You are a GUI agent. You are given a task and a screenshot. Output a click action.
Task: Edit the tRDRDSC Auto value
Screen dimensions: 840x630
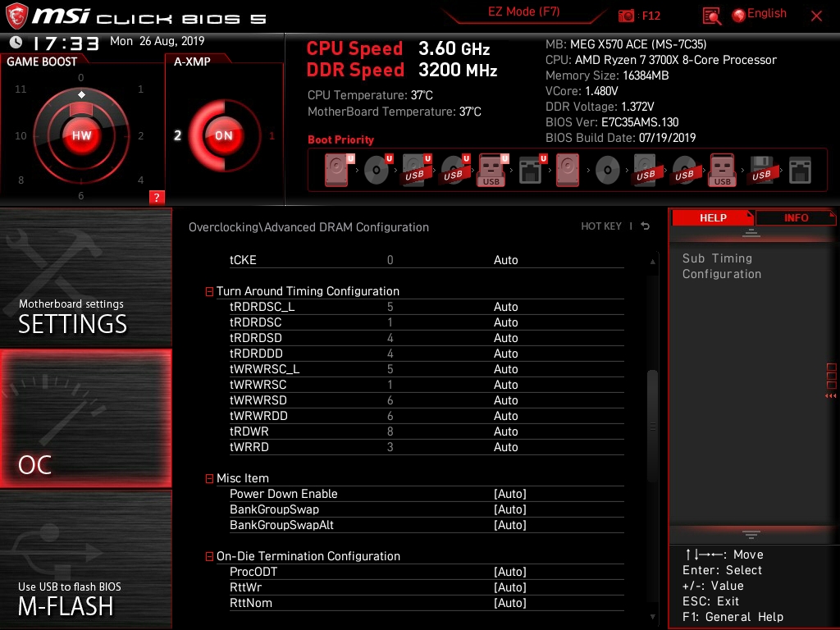505,322
